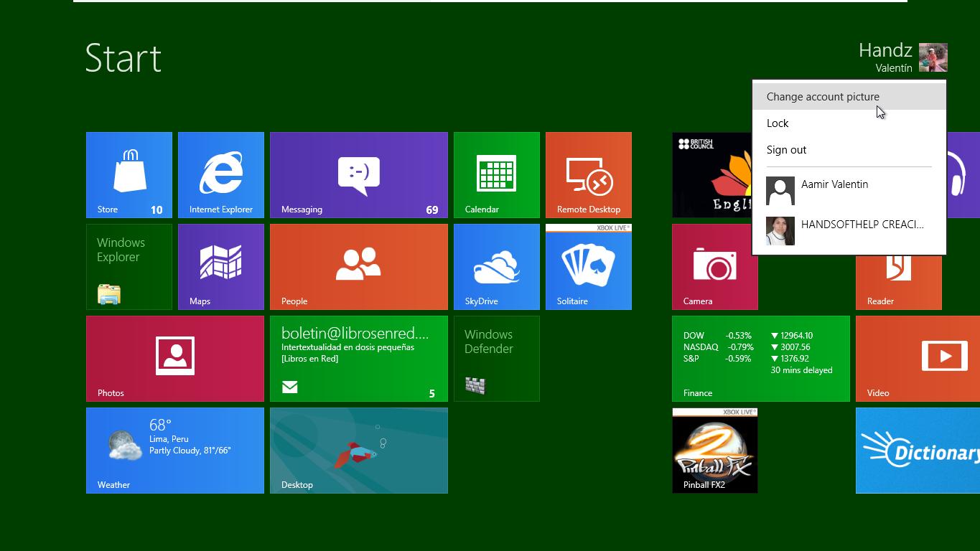
Task: Open the Finance stock market tile
Action: [x=761, y=359]
